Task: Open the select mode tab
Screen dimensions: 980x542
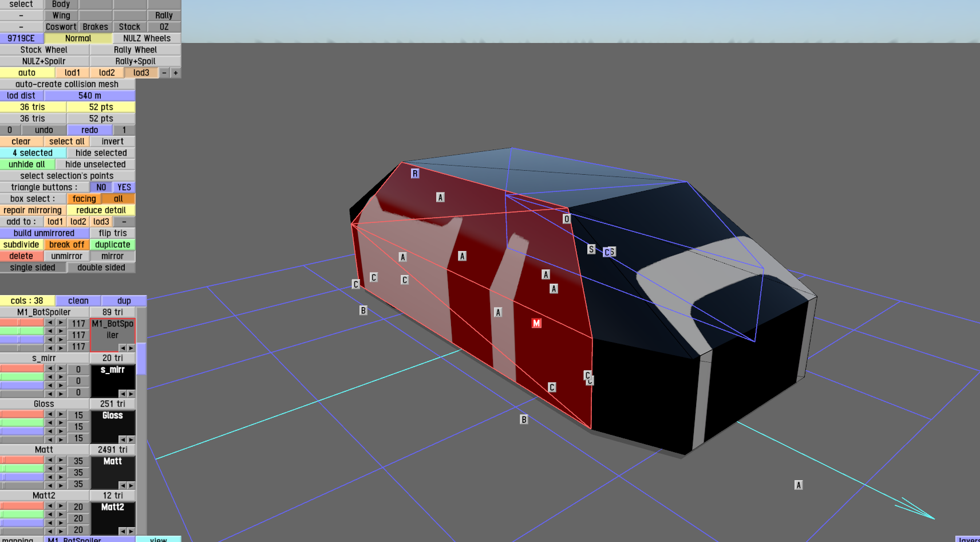Action: tap(21, 4)
